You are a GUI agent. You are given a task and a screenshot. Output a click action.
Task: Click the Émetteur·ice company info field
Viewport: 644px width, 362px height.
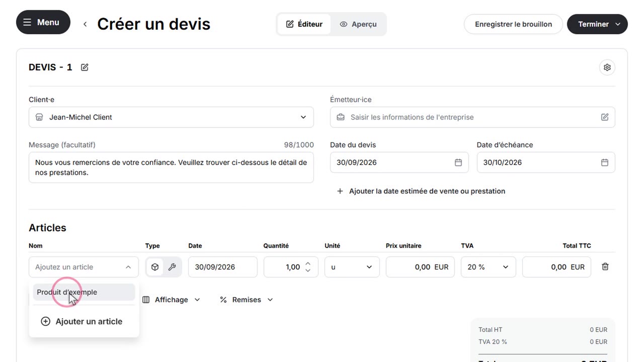472,117
